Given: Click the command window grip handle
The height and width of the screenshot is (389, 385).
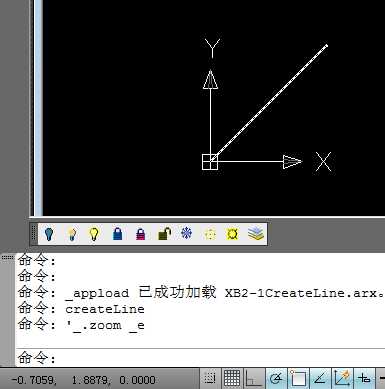Looking at the screenshot, I should coord(7,257).
